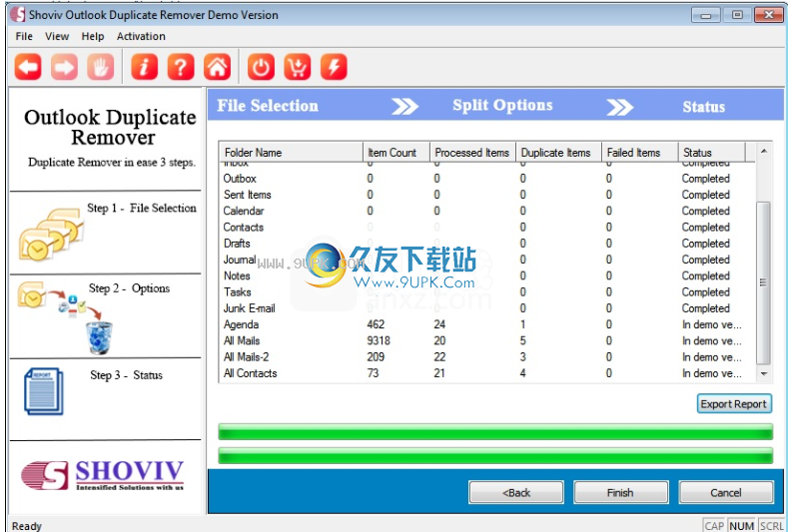Click the Shoviv app icon in title bar

(x=18, y=15)
